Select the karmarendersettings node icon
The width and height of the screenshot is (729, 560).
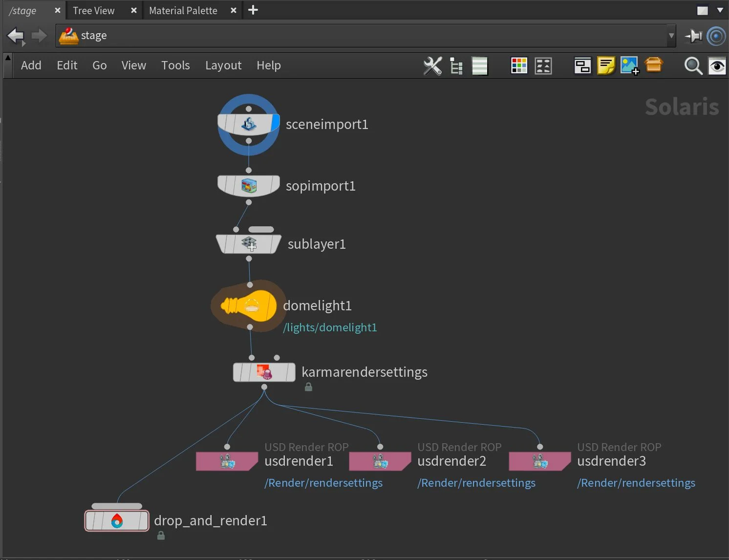[264, 372]
